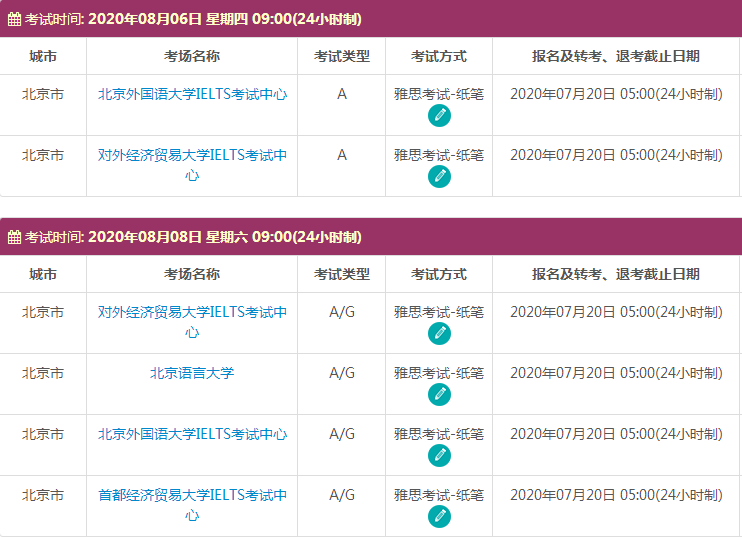This screenshot has height=537, width=742.
Task: Click 考场名称 column header in second table
Action: coord(192,274)
